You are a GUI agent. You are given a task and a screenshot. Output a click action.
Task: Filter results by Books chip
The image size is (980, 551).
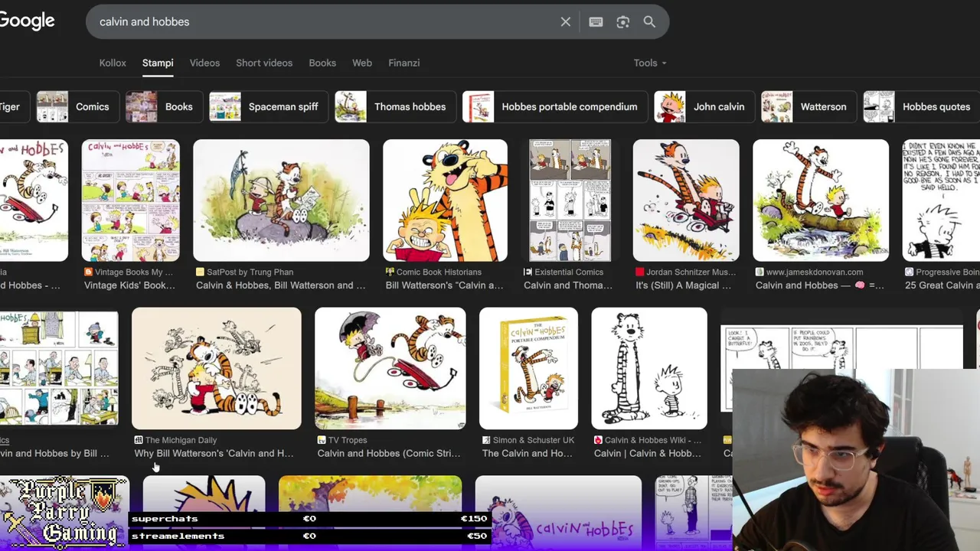point(163,106)
